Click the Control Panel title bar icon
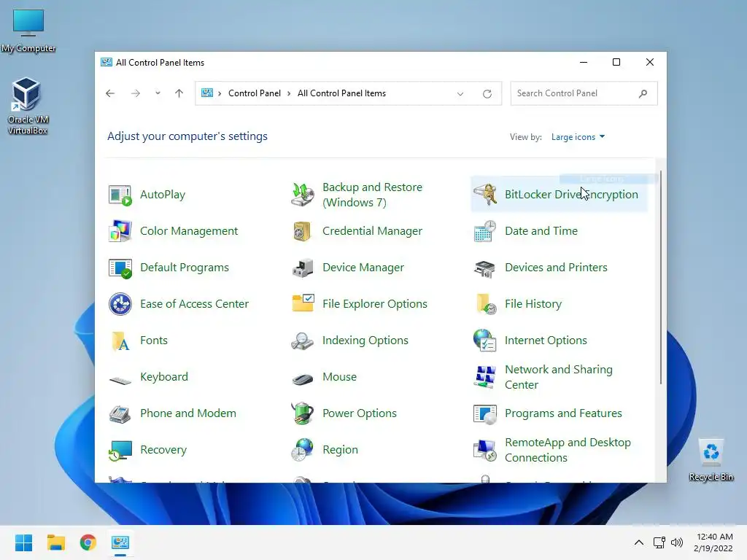Viewport: 747px width, 560px height. point(107,63)
